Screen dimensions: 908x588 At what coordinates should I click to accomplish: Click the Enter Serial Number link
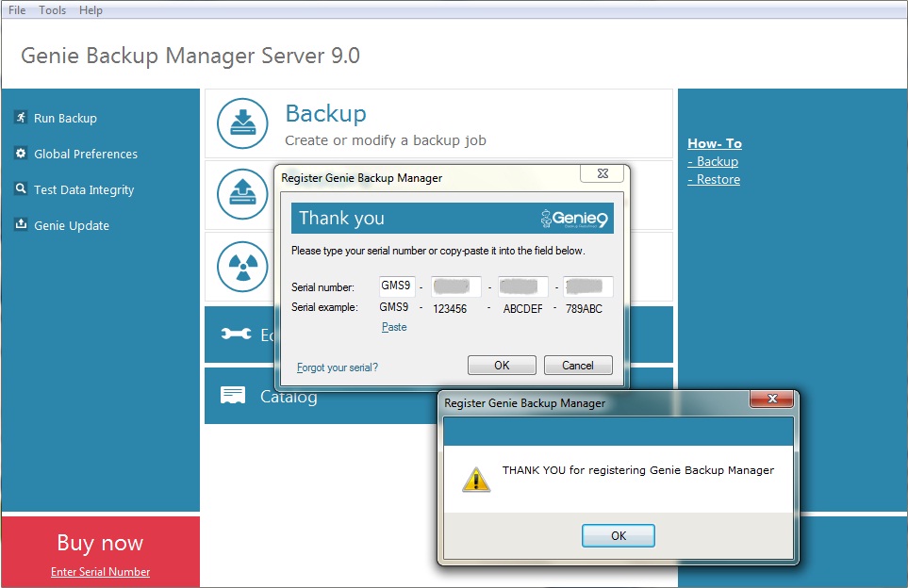100,572
